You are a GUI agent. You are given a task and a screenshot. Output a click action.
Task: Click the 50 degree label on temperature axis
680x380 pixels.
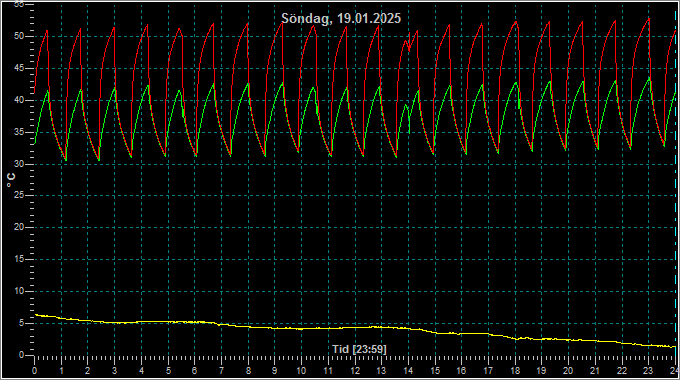point(19,36)
